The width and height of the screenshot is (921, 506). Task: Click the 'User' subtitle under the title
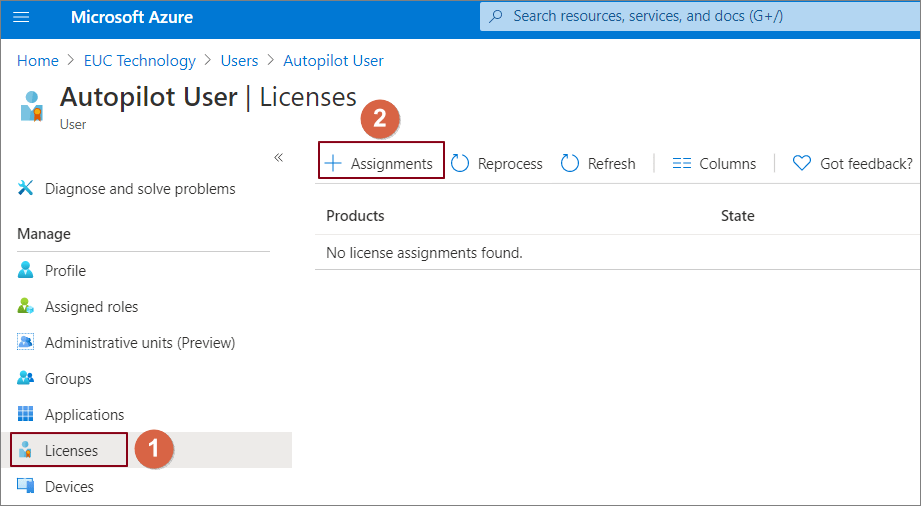[x=73, y=125]
